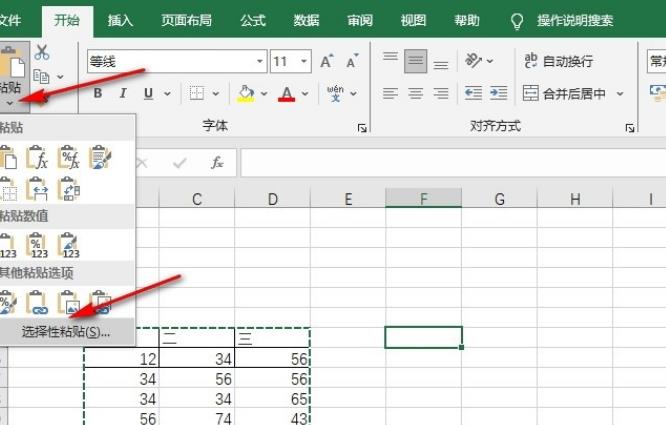Choose Formulas and Number Formatting %fx icon
Image resolution: width=666 pixels, height=425 pixels.
coord(69,158)
